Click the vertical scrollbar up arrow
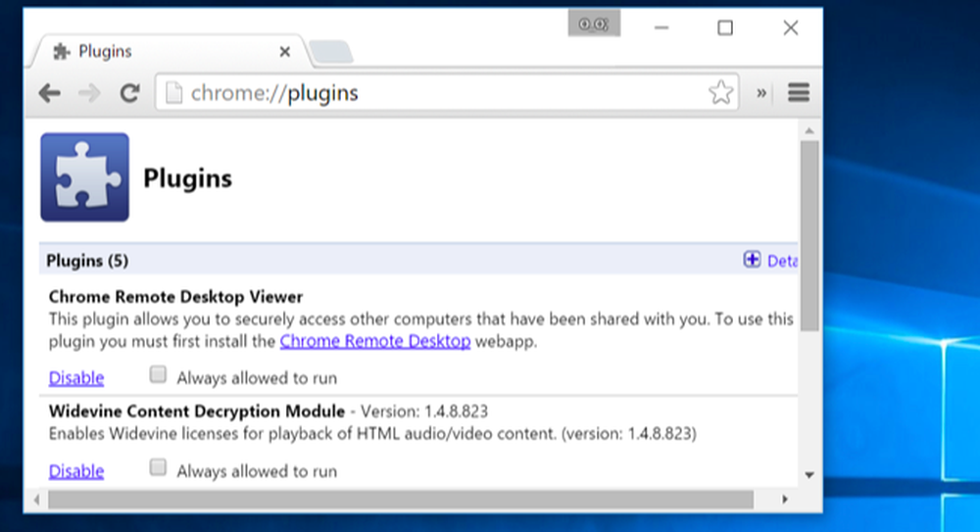Viewport: 980px width, 532px height. 809,131
